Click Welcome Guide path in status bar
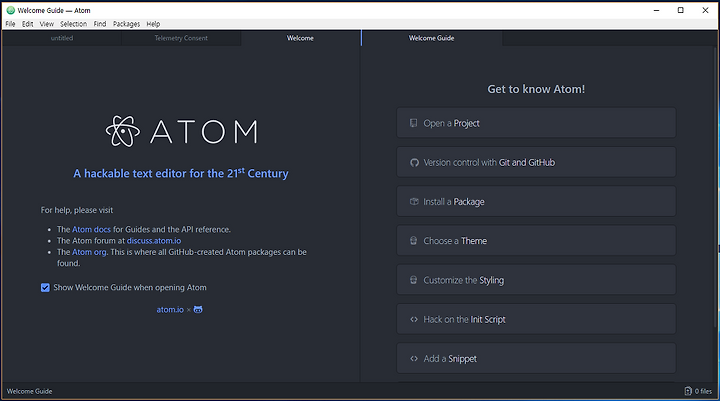The height and width of the screenshot is (401, 720). (x=29, y=391)
